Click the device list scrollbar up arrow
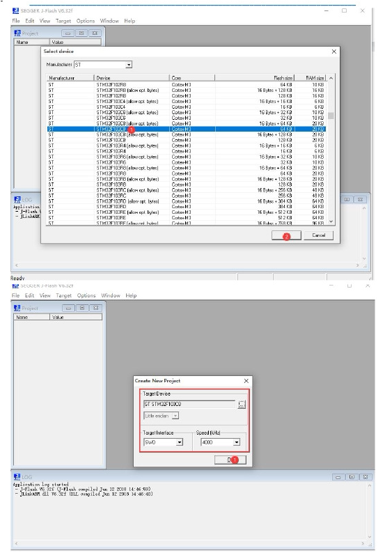The width and height of the screenshot is (392, 555). point(331,78)
